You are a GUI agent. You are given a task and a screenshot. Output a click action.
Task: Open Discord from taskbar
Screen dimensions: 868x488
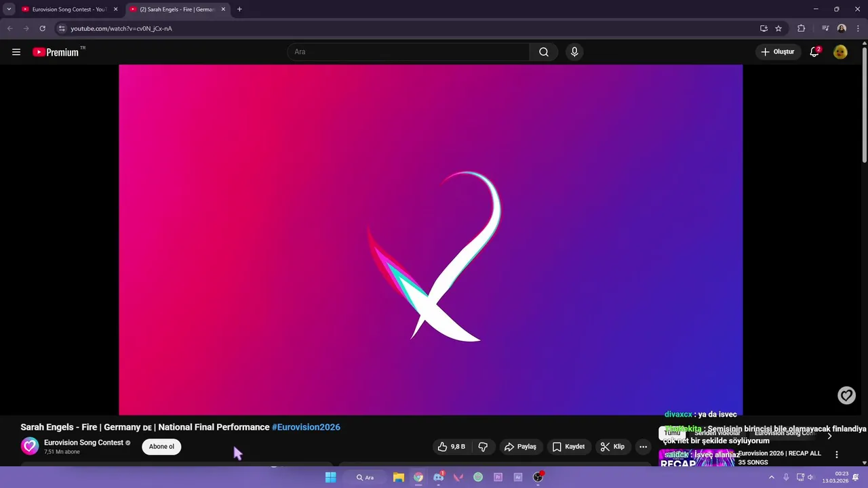(x=438, y=477)
